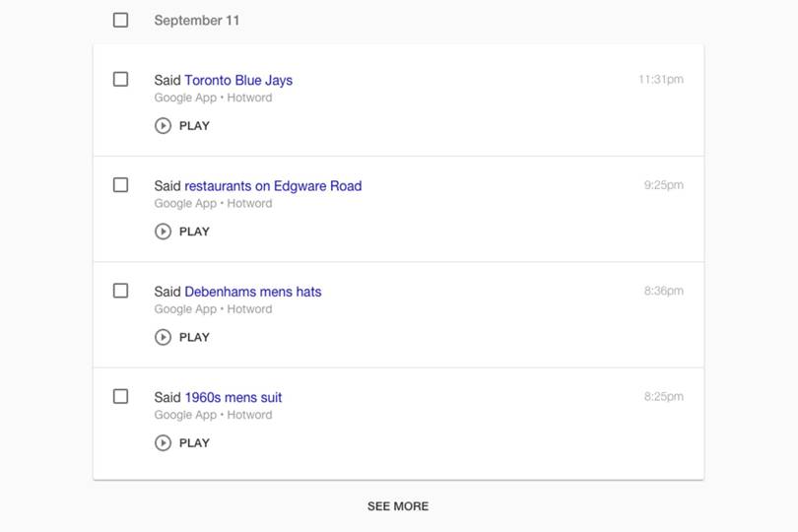Open the restaurants on Edgware Road link
798x532 pixels.
click(x=273, y=185)
